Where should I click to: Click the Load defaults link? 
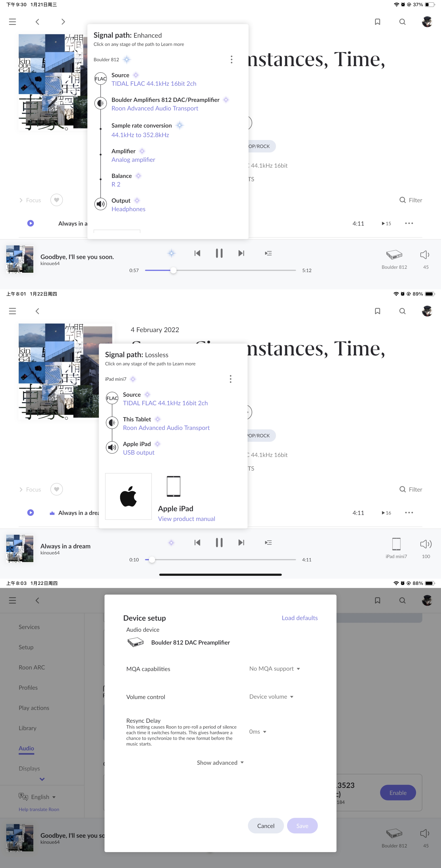(299, 618)
